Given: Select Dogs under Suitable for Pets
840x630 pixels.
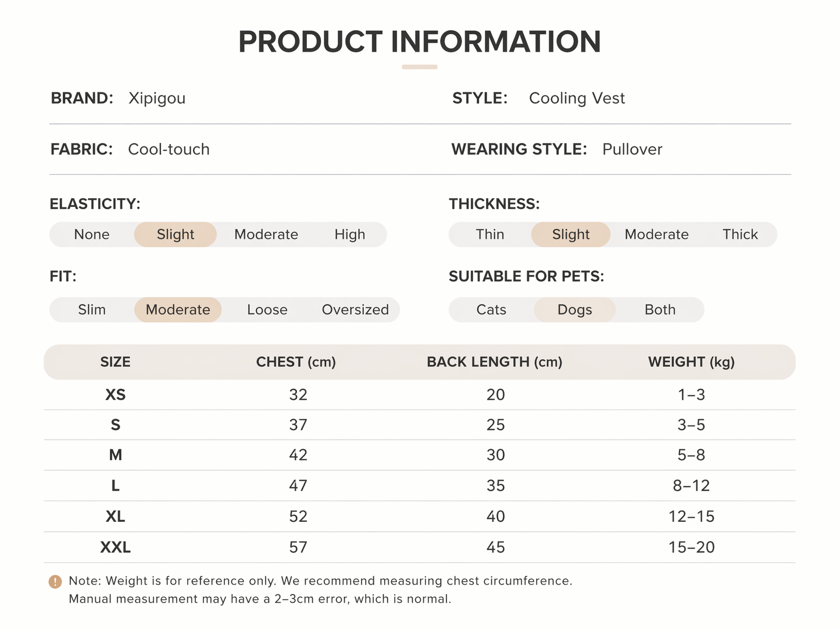Looking at the screenshot, I should coord(575,310).
